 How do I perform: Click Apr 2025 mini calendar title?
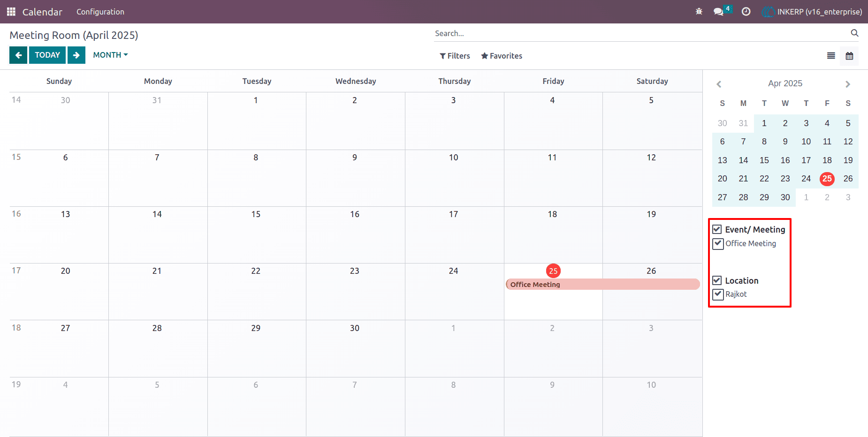coord(785,83)
